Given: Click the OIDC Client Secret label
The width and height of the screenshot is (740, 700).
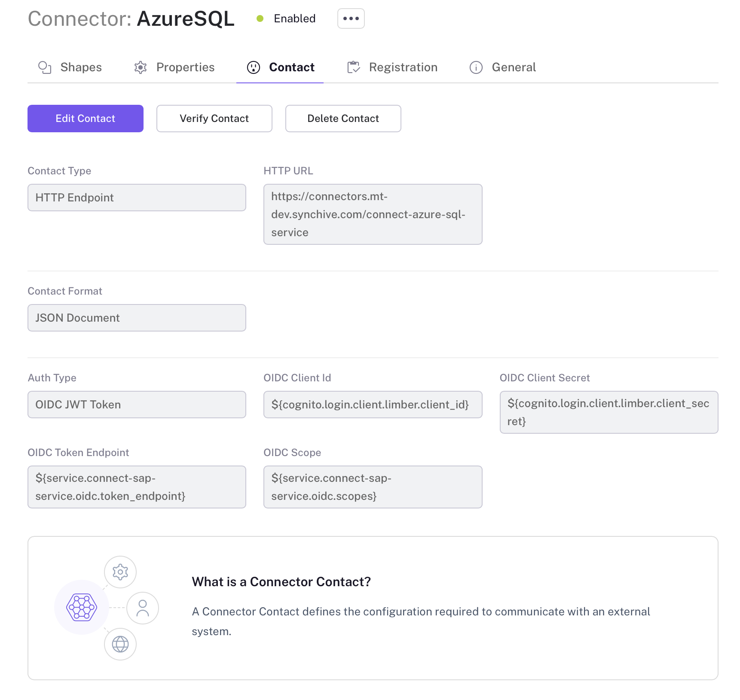Looking at the screenshot, I should tap(545, 378).
